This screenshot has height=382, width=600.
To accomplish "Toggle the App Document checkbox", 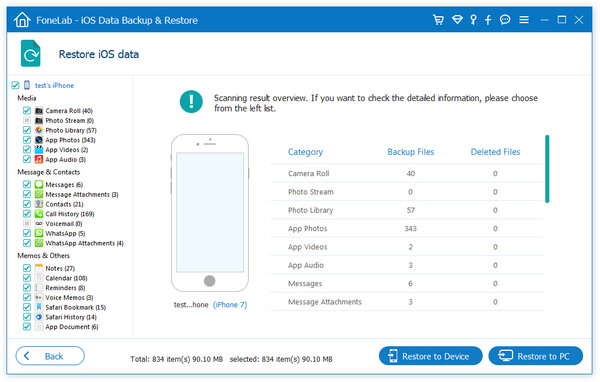I will 27,326.
